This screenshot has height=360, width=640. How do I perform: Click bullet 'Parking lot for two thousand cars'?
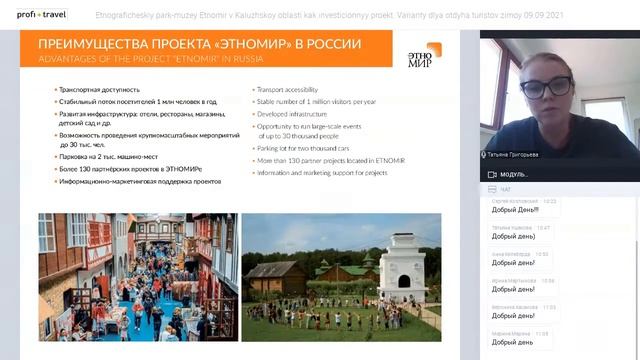tap(303, 149)
